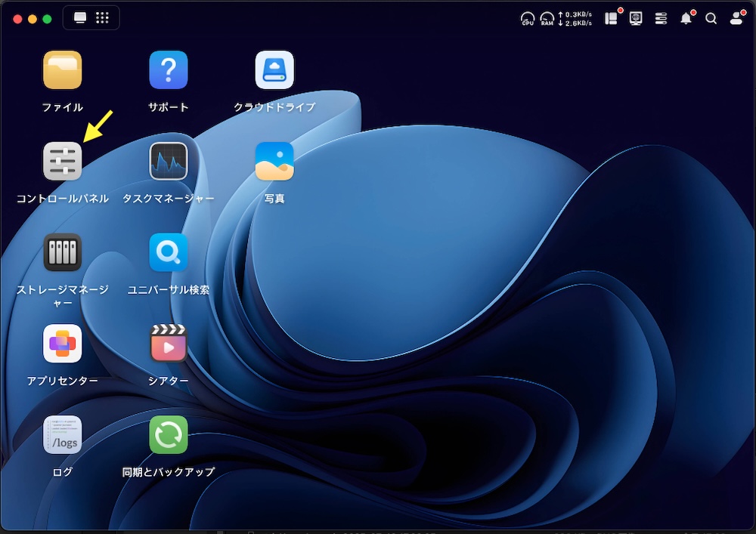The width and height of the screenshot is (756, 534).
Task: Maximize the window with green button
Action: tap(47, 19)
